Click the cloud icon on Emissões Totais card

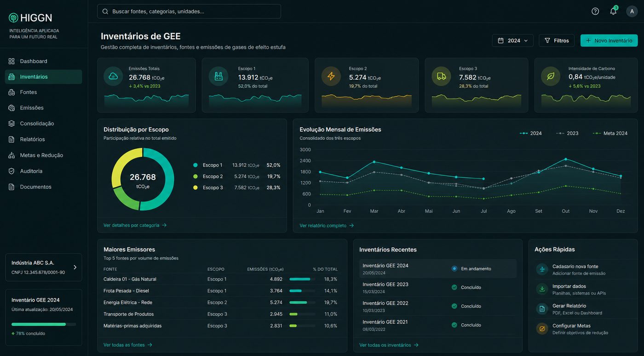[113, 76]
